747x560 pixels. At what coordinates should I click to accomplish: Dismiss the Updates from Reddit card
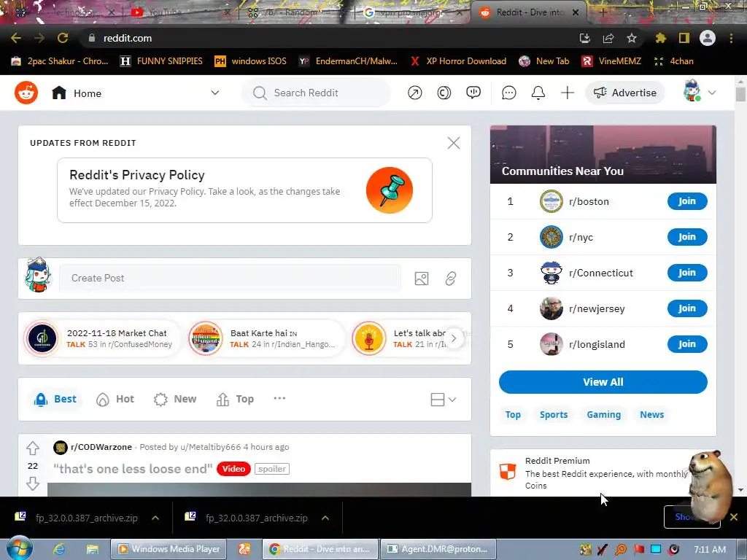[x=454, y=143]
